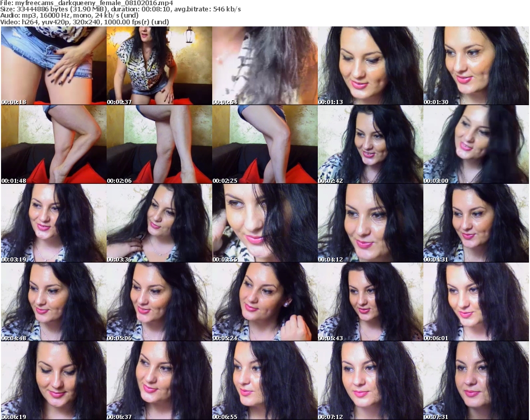Click the 00:00:18 timestamp label
The image size is (530, 420).
(14, 102)
